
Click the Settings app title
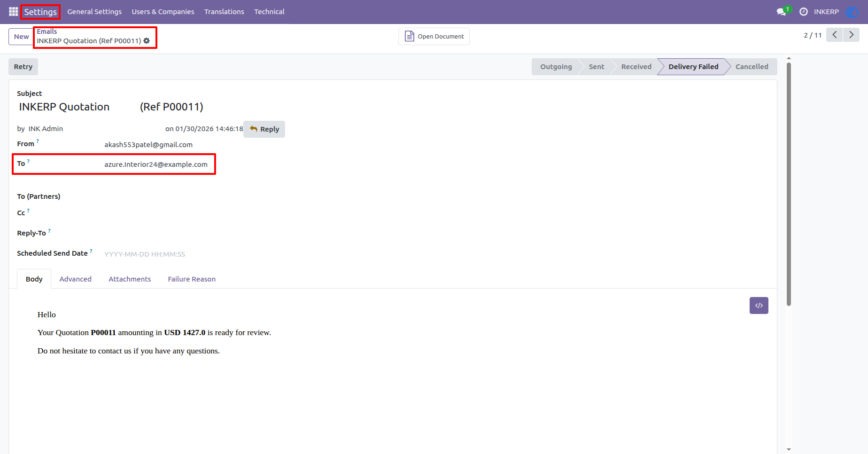(x=40, y=12)
